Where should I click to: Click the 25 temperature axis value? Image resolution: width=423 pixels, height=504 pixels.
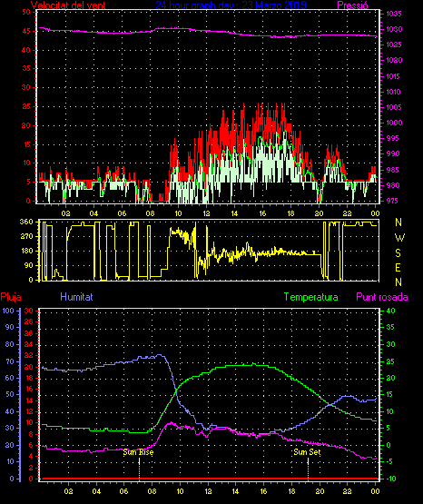click(390, 361)
